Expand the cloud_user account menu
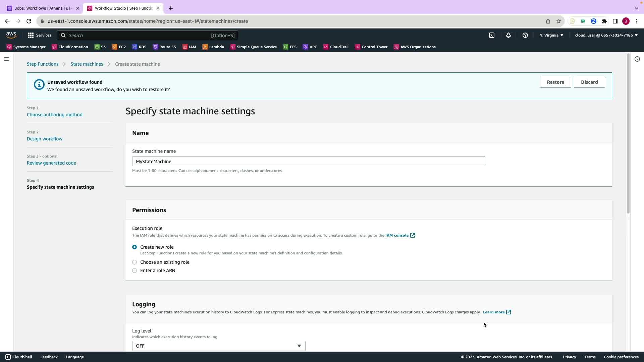Viewport: 644px width, 362px height. [606, 35]
